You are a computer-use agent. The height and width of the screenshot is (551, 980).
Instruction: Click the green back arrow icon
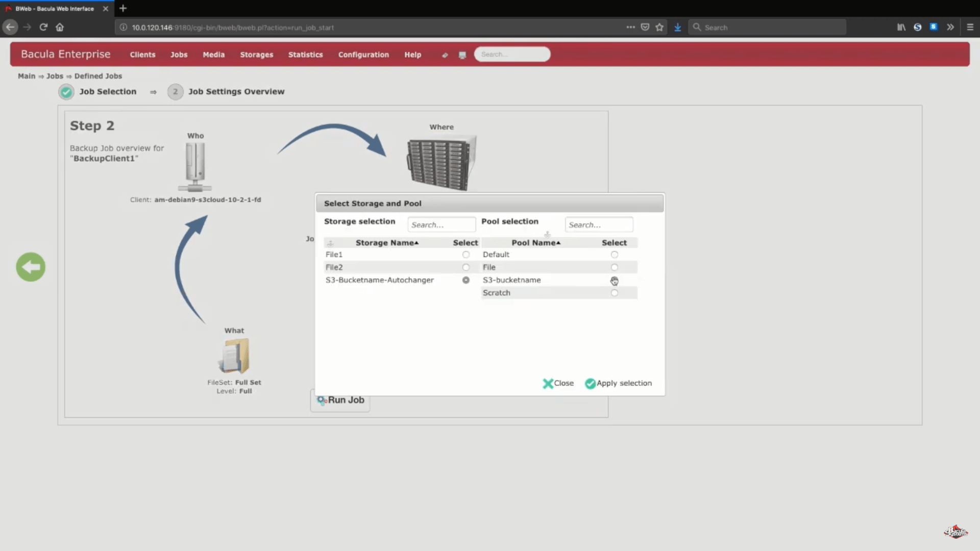coord(31,267)
